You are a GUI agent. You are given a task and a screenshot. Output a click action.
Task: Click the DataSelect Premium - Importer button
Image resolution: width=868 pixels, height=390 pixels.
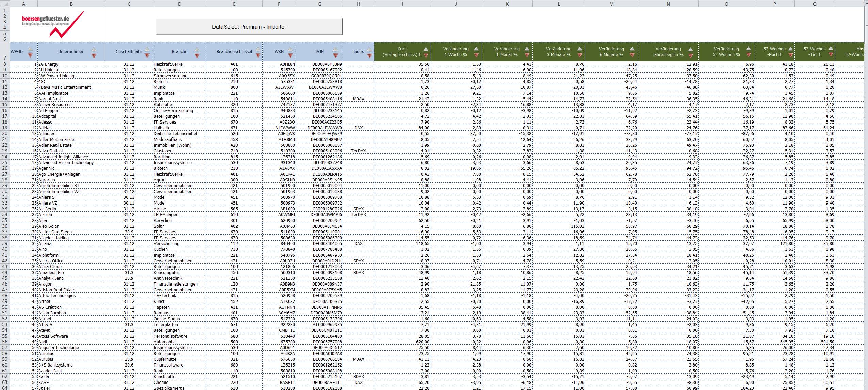coord(249,27)
